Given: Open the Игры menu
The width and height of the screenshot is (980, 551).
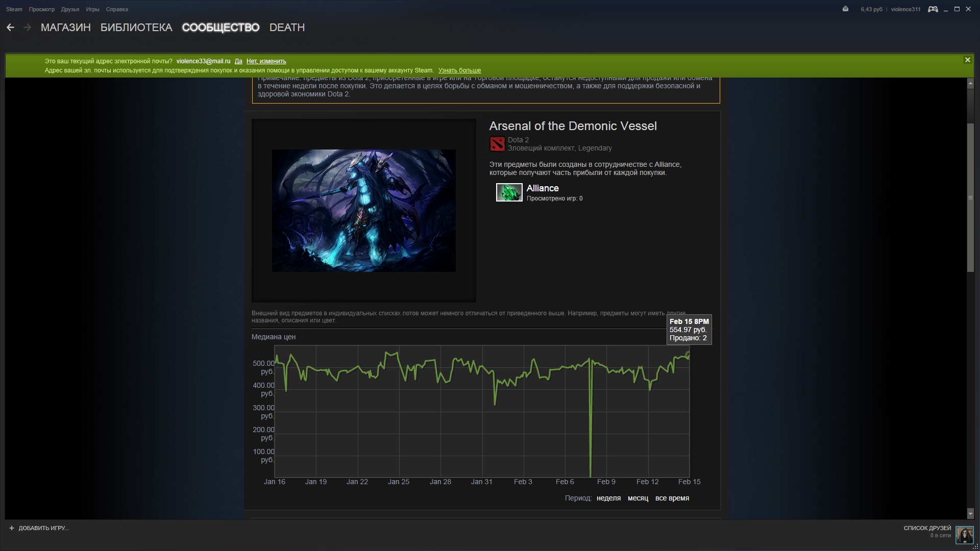Looking at the screenshot, I should point(93,9).
